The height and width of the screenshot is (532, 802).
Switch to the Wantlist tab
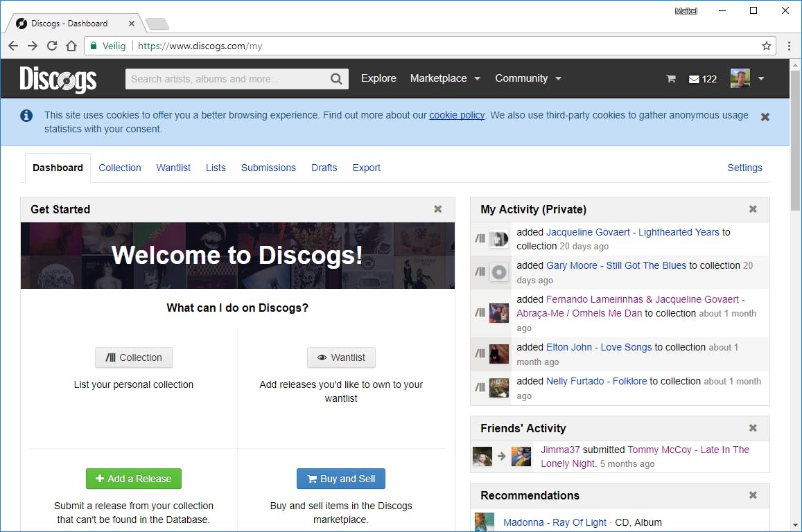tap(173, 168)
